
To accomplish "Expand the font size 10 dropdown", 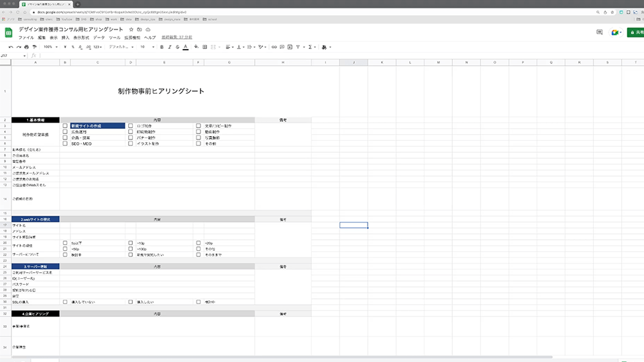I will (x=146, y=47).
